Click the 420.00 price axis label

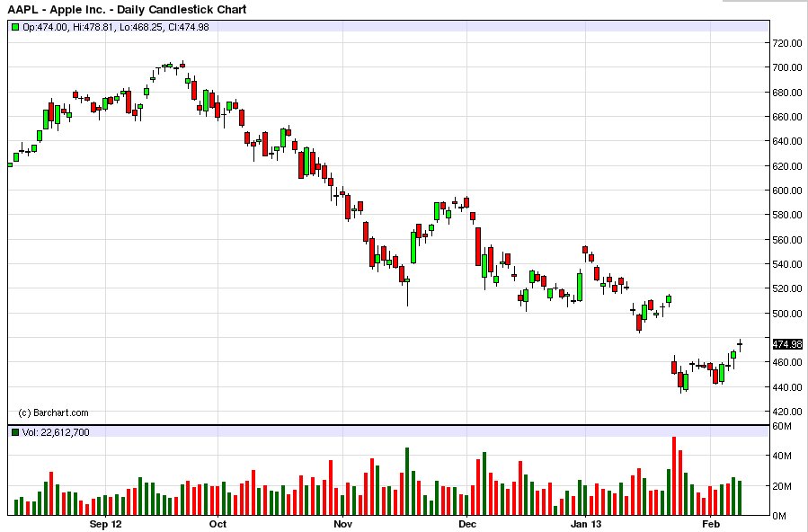tap(786, 412)
